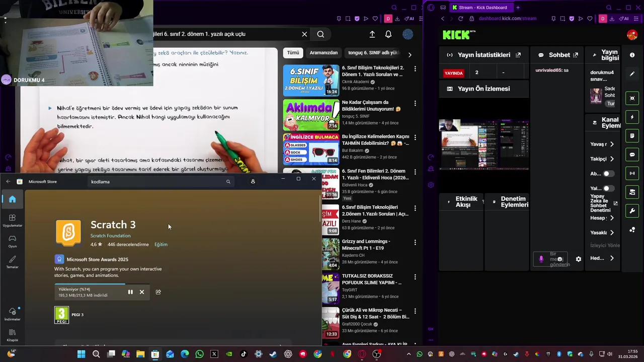Share the Scratch 3 store page

(x=158, y=292)
